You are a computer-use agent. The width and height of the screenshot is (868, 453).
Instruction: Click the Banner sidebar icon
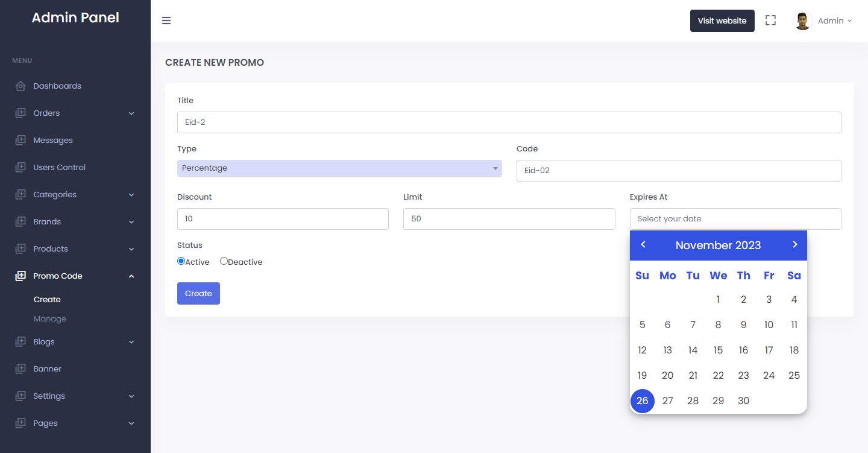pyautogui.click(x=20, y=369)
